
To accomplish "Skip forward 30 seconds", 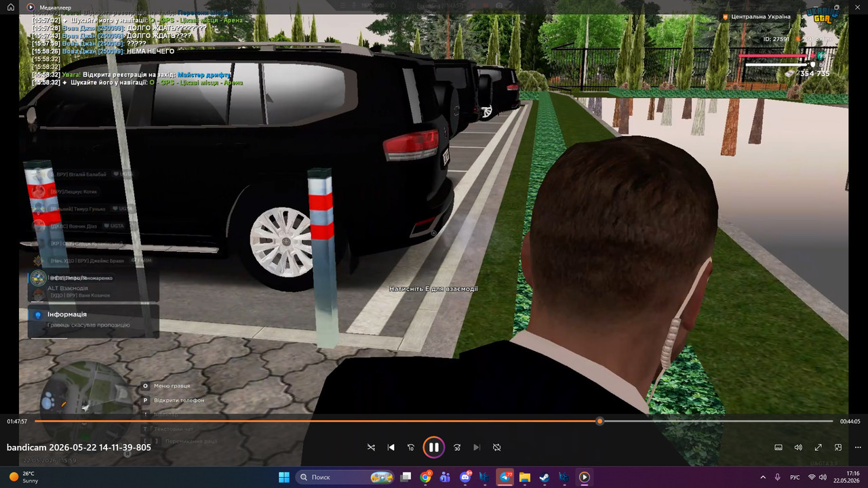I will pos(457,447).
